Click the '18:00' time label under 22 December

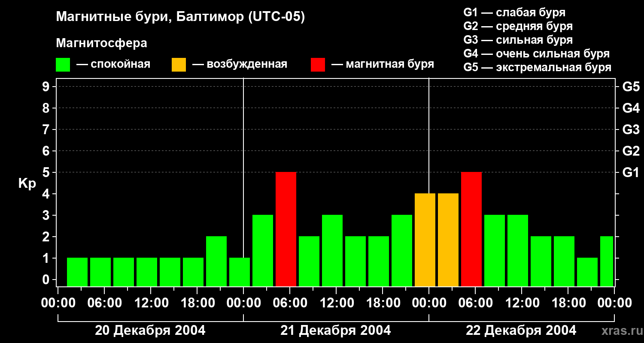click(x=568, y=303)
